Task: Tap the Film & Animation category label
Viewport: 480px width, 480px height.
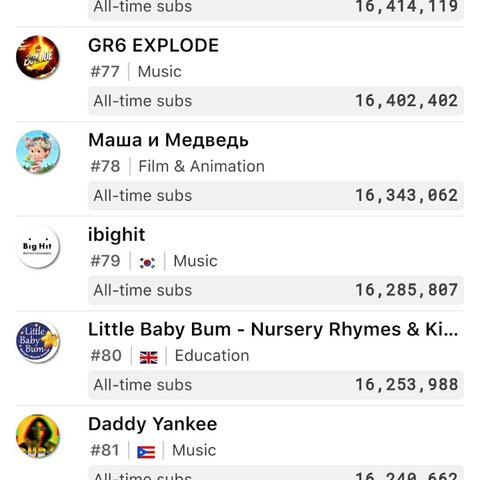Action: click(201, 166)
